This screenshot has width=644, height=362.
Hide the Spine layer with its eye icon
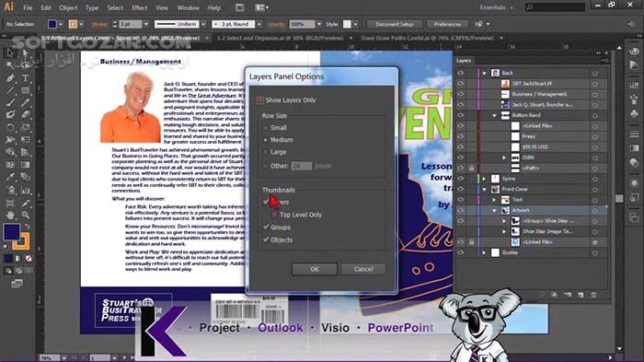pyautogui.click(x=460, y=179)
